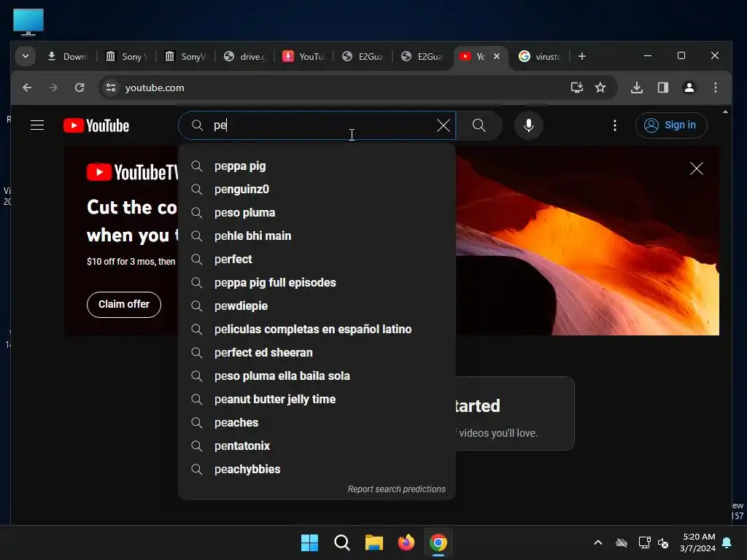The width and height of the screenshot is (747, 560).
Task: Dismiss the YouTube TV promo banner
Action: 697,168
